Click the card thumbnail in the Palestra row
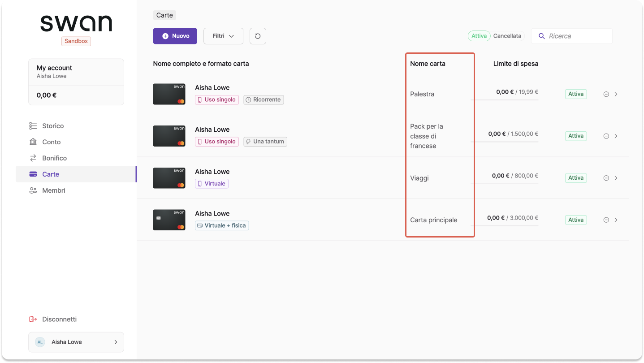Viewport: 644px width, 363px height. 169,94
